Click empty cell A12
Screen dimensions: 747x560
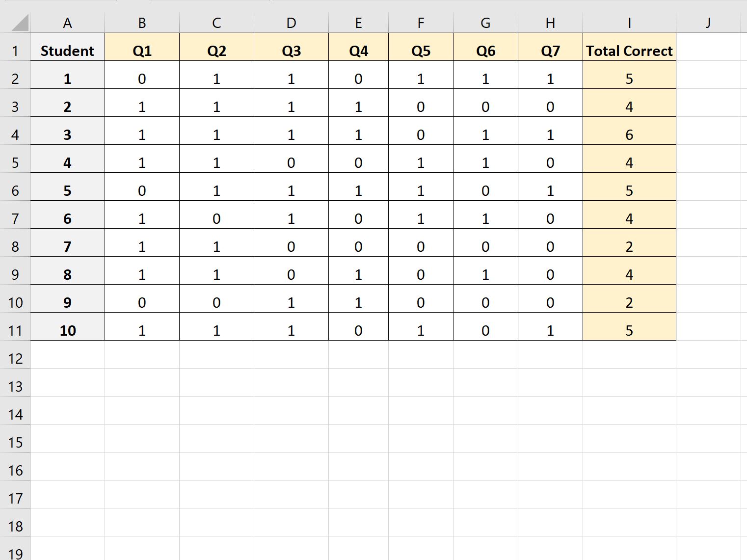[67, 359]
